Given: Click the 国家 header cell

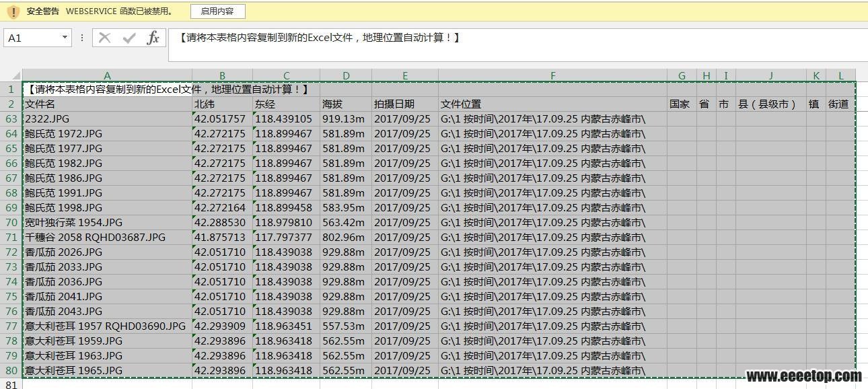Looking at the screenshot, I should point(682,104).
